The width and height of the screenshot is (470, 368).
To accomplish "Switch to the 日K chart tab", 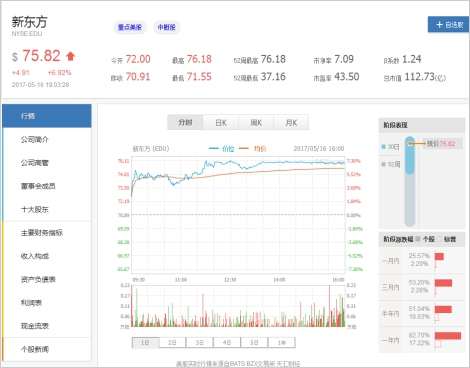I will click(221, 123).
